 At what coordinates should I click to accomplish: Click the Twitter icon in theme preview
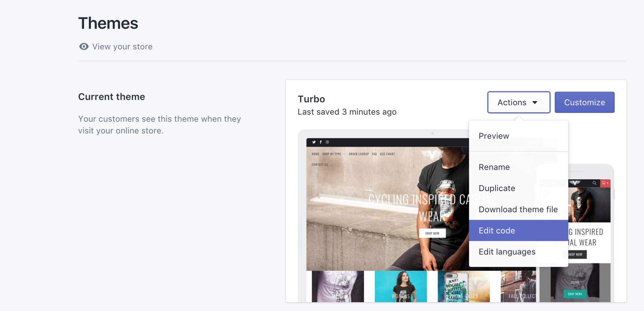(x=314, y=142)
